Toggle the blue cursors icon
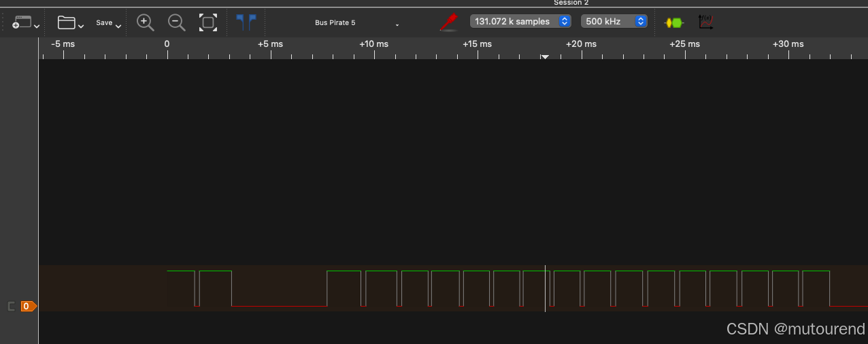 click(246, 22)
